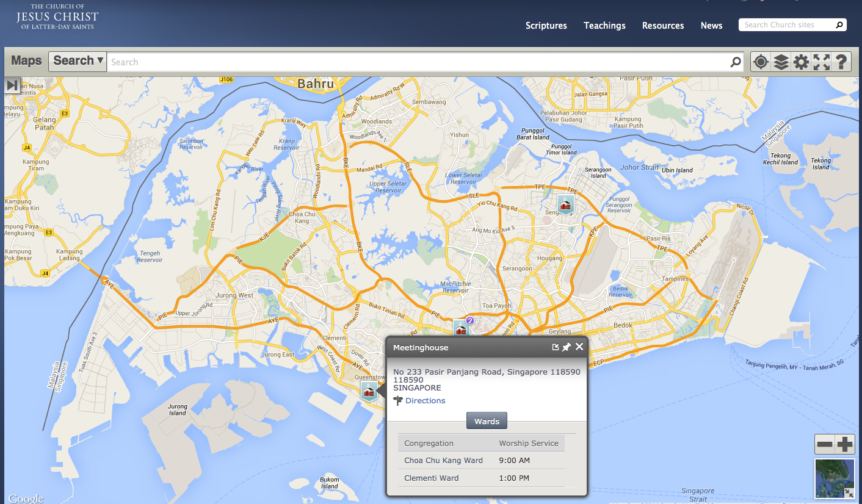
Task: Open the Search type dropdown
Action: point(78,61)
